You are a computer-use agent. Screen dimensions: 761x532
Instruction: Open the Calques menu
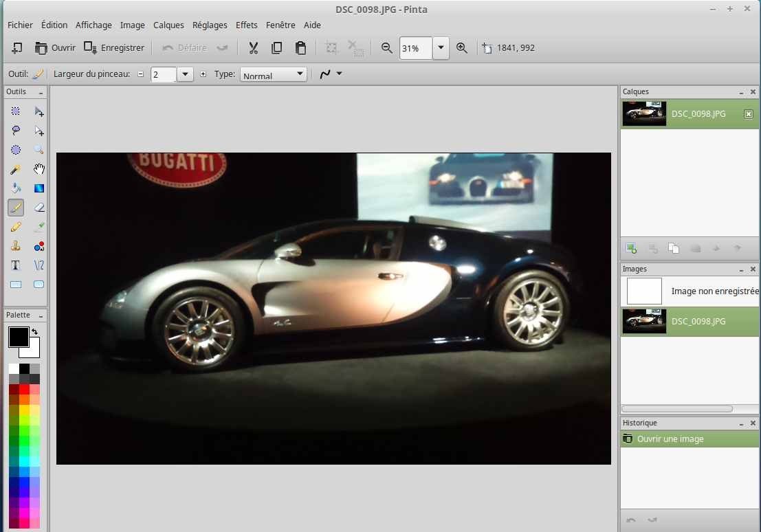(168, 25)
